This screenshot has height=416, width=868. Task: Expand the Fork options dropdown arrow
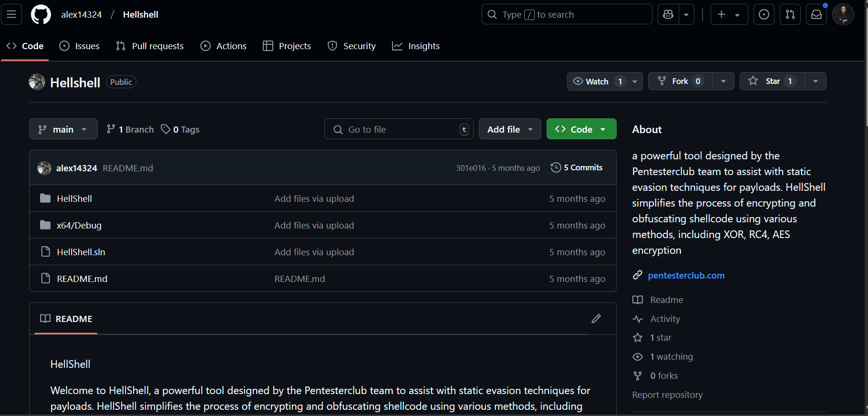(x=723, y=81)
